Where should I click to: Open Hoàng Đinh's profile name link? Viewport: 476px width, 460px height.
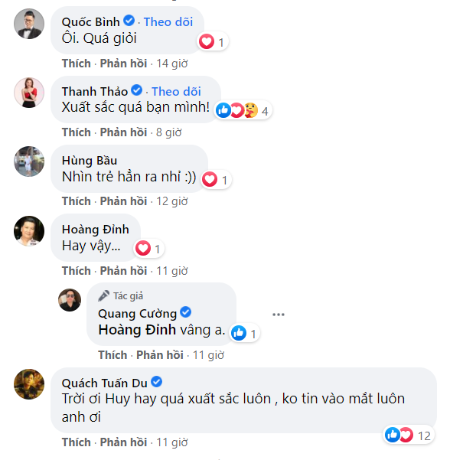point(95,229)
